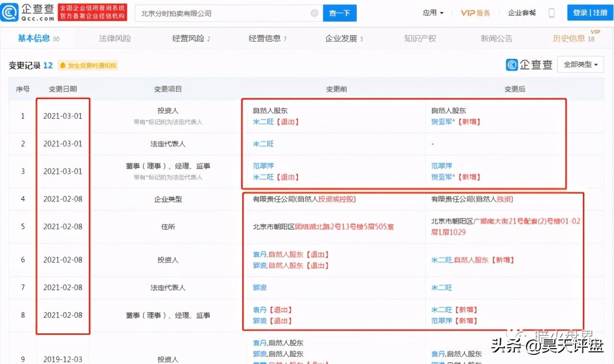
Task: Click the 变更后 column header
Action: point(515,89)
